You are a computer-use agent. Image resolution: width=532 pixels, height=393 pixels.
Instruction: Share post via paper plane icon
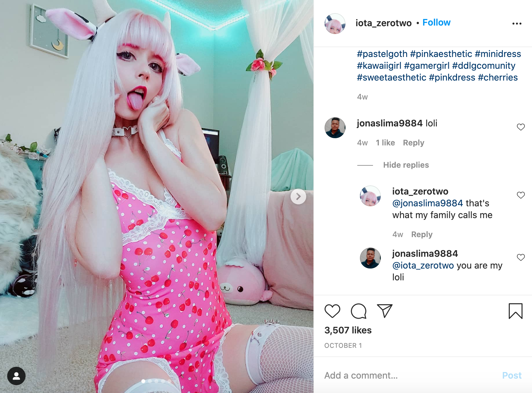384,311
